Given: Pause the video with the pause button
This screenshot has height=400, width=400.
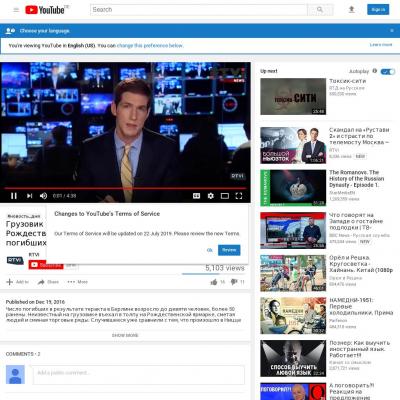Looking at the screenshot, I should pos(14,196).
